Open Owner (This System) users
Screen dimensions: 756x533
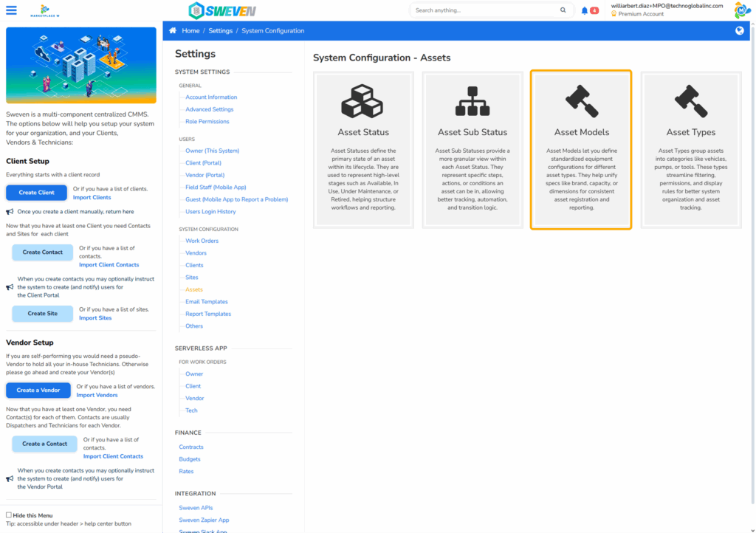(x=212, y=151)
